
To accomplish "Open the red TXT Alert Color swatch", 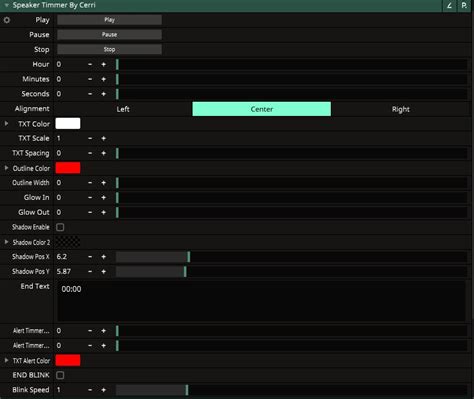I will tap(68, 360).
